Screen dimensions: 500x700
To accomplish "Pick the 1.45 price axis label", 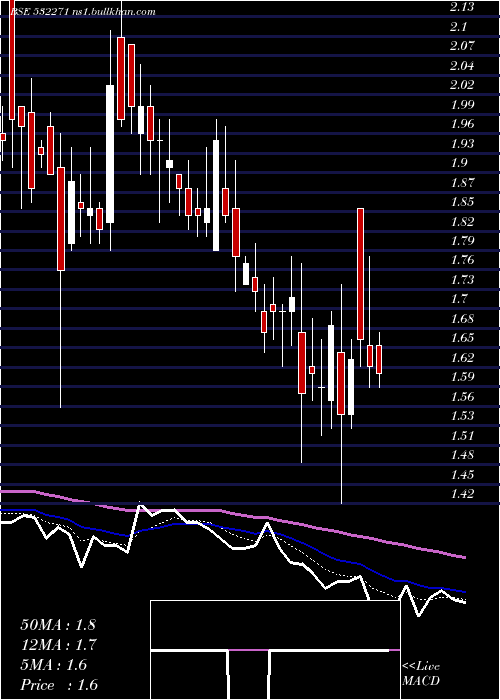I will click(462, 475).
